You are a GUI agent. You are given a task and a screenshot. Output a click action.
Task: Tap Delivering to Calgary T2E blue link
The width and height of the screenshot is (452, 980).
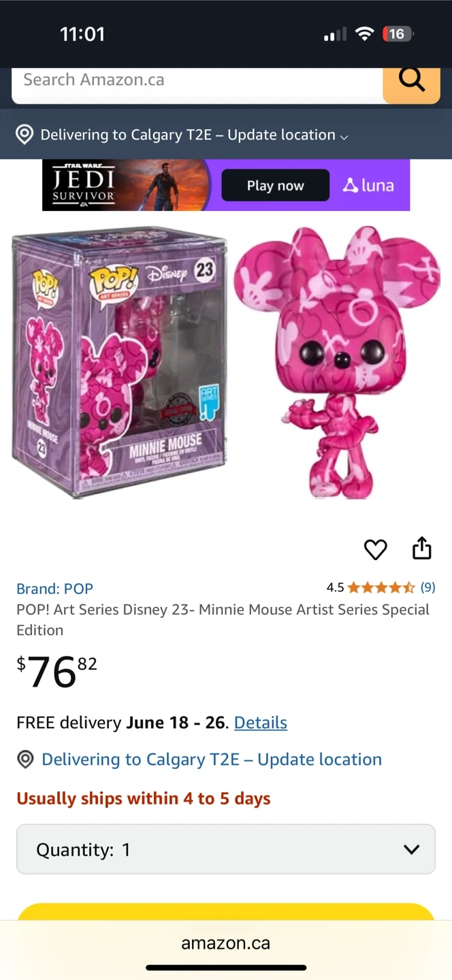coord(212,759)
